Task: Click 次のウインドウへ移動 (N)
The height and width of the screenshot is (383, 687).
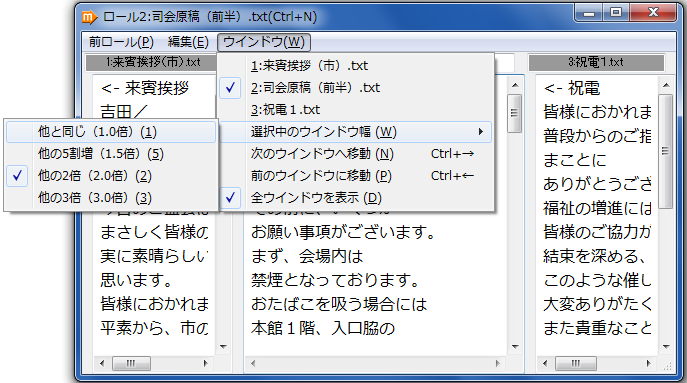Action: [355, 153]
